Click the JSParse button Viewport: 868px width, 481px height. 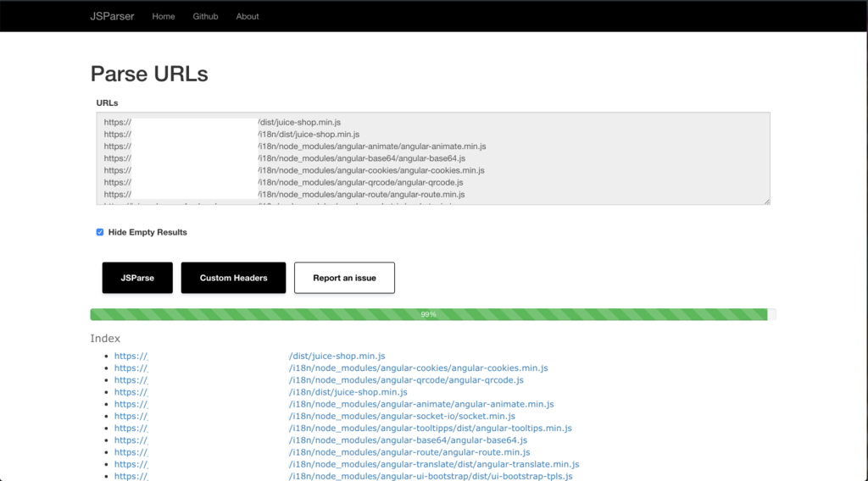[x=137, y=278]
